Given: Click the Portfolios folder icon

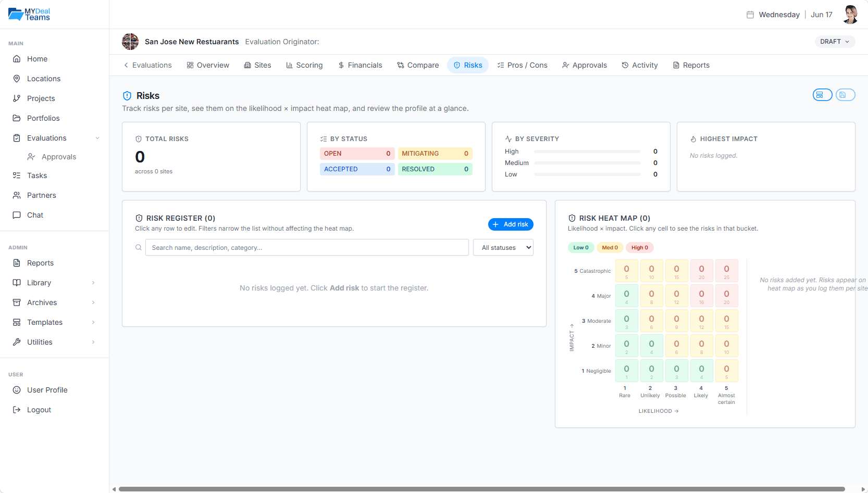Looking at the screenshot, I should click(x=17, y=118).
